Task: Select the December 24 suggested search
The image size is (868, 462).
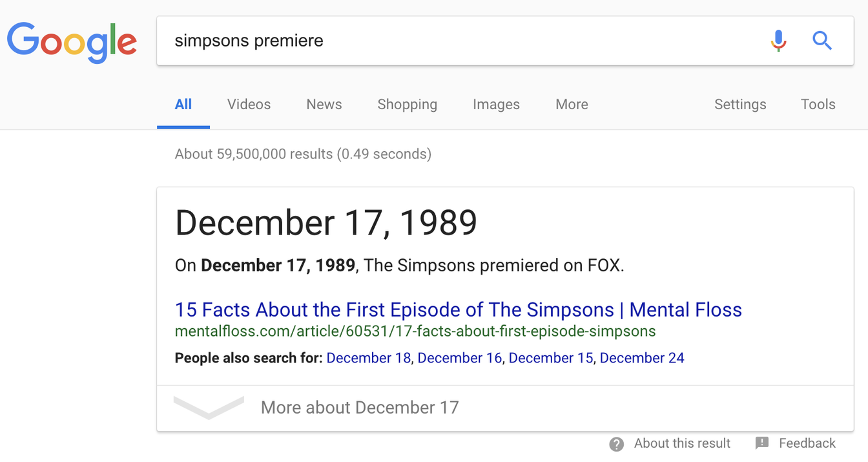Action: coord(641,357)
